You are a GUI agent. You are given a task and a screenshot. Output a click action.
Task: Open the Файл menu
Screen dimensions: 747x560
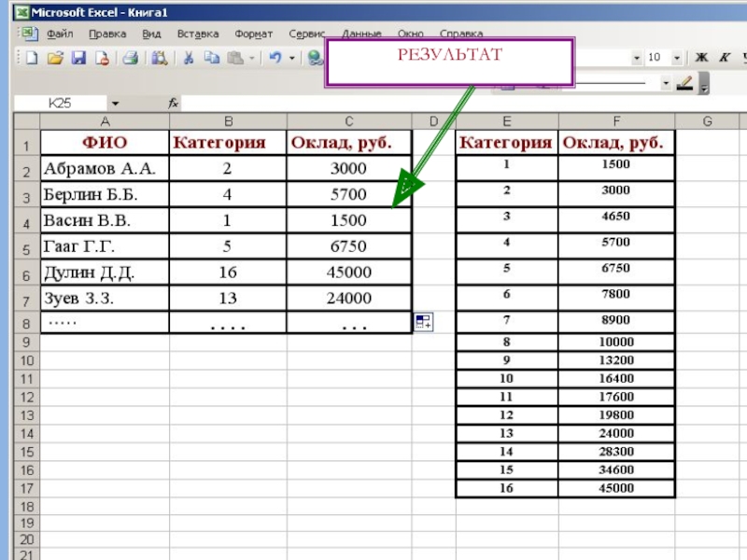(x=59, y=33)
